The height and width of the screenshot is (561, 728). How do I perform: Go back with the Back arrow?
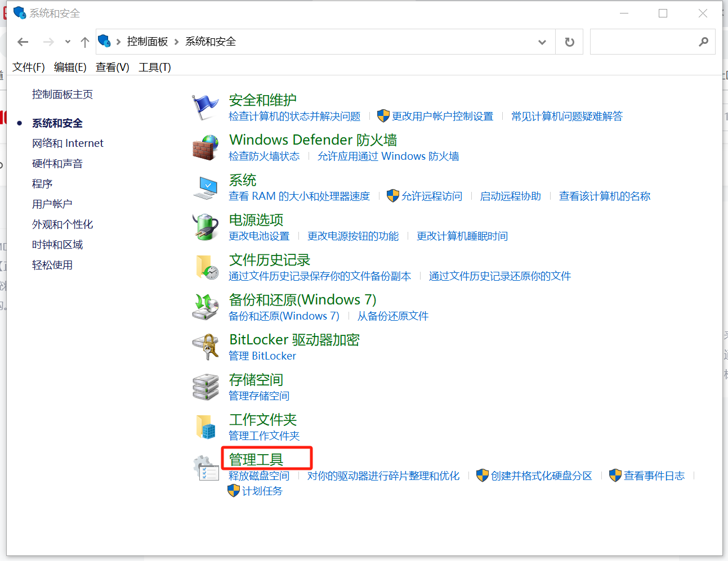(x=23, y=42)
